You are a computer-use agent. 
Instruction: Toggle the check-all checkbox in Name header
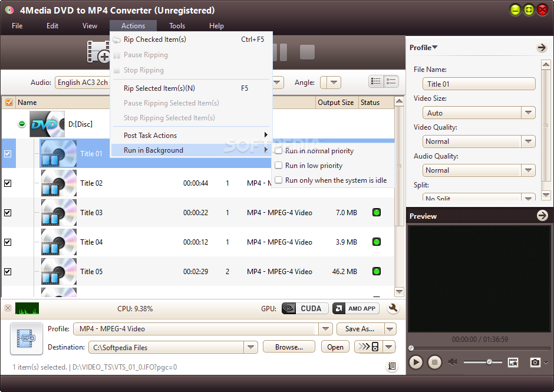9,102
